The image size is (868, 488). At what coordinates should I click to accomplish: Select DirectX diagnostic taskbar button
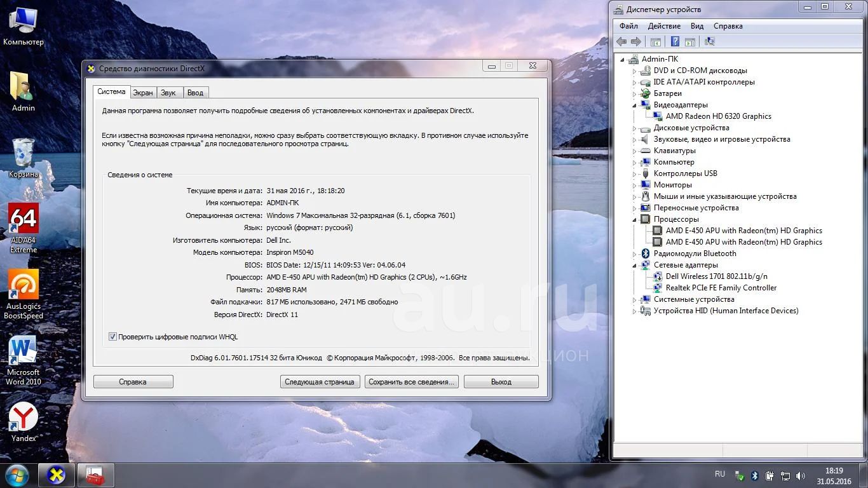point(57,475)
